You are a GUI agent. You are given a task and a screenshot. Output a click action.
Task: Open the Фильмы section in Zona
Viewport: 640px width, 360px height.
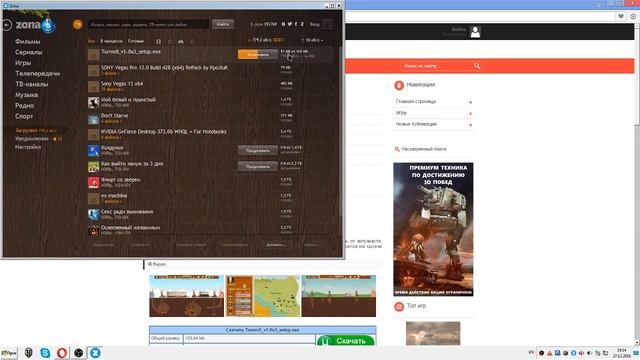(27, 42)
